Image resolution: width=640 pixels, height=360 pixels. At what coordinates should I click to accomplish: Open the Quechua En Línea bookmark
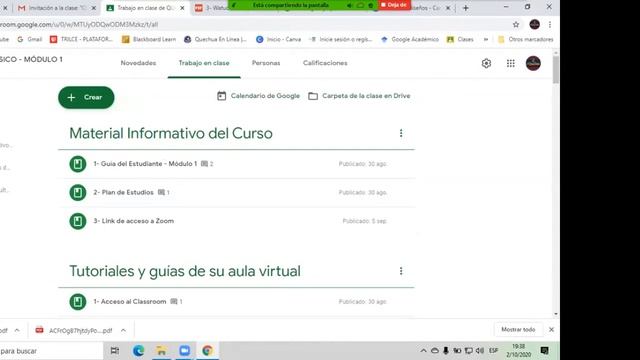coord(216,39)
